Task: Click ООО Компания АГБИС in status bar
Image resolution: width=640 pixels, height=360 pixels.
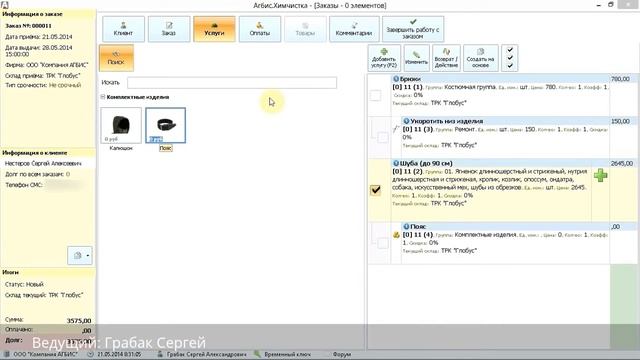Action: (45, 354)
